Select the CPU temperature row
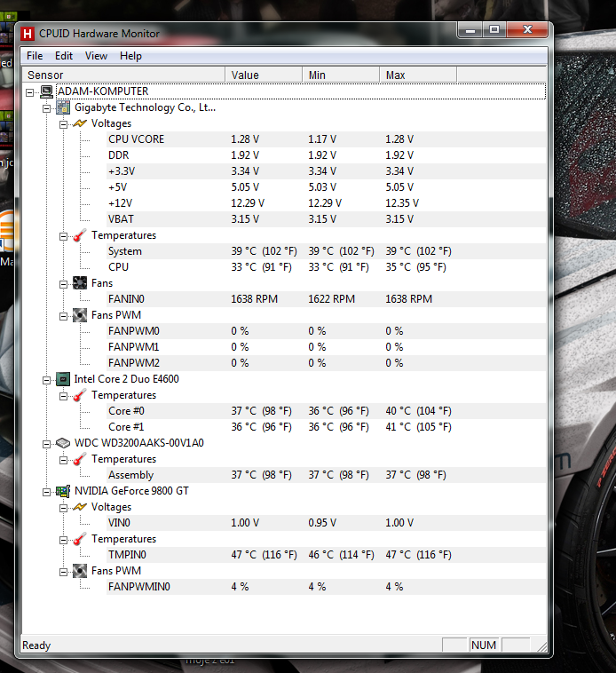 326,267
